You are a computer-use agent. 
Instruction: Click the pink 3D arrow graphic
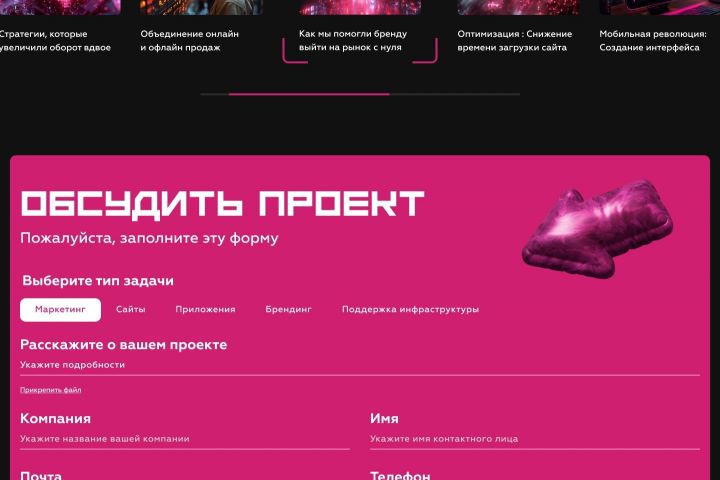[597, 228]
